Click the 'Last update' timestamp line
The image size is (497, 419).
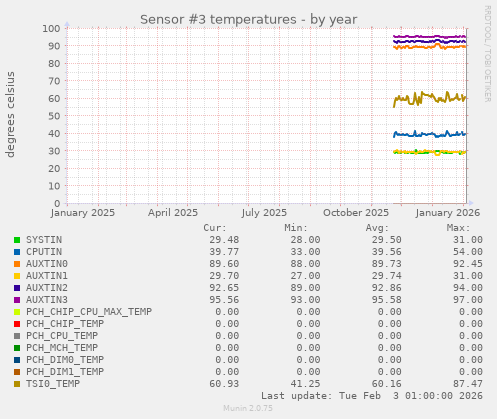[x=372, y=396]
